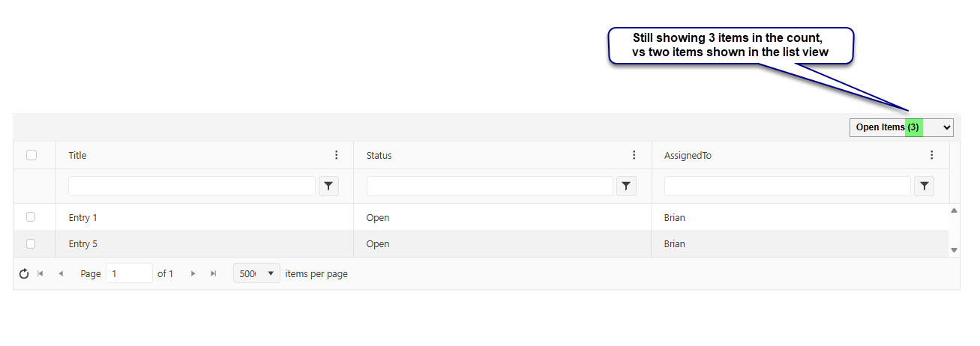The width and height of the screenshot is (980, 346).
Task: Click the AssignedTo column filter icon
Action: 925,186
